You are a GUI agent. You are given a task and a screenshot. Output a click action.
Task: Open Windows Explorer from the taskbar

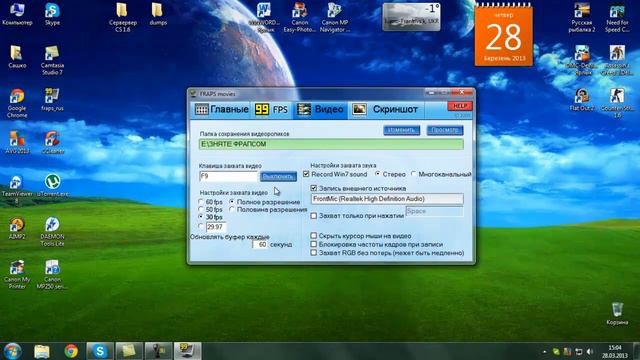click(x=42, y=351)
